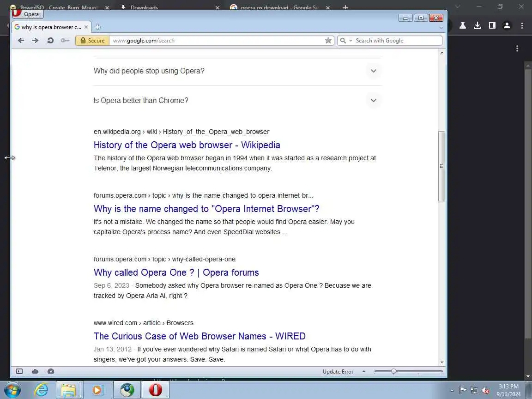This screenshot has height=399, width=532.
Task: Open the Opera menu button
Action: click(x=28, y=14)
